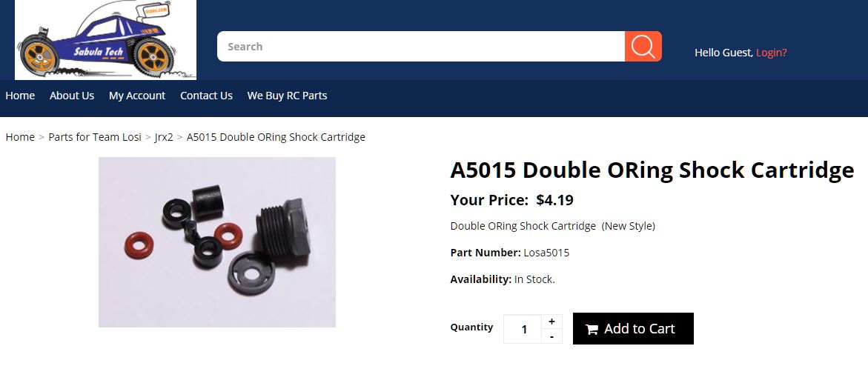Decrease quantity with the minus button
868x366 pixels.
click(551, 336)
